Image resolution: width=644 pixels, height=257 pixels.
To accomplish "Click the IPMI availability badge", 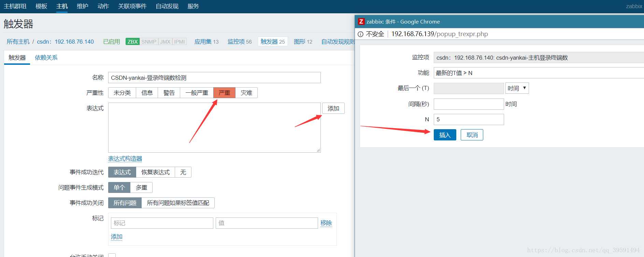I will tap(180, 42).
